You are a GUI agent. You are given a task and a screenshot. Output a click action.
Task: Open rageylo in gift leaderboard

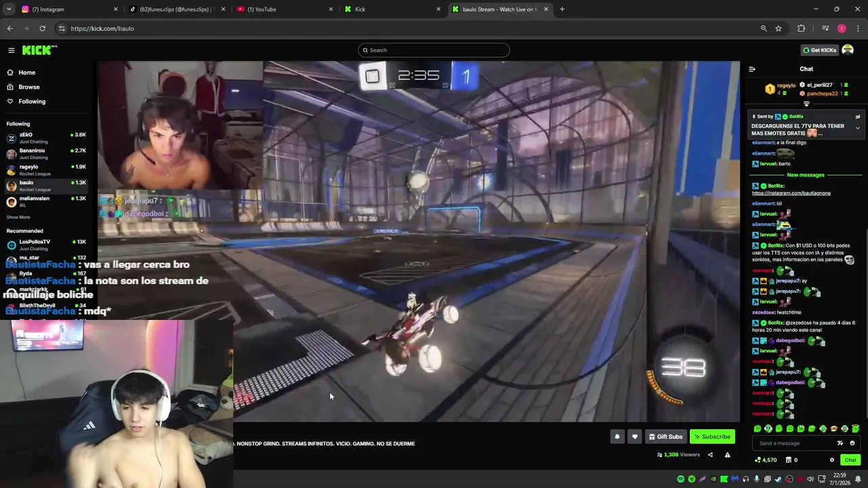point(781,89)
